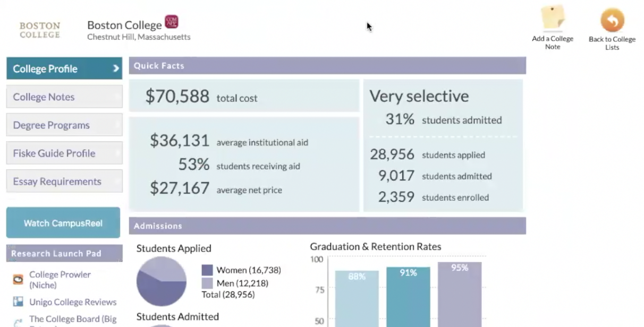The image size is (644, 327).
Task: Click the 95% bar in graduation chart
Action: tap(460, 295)
